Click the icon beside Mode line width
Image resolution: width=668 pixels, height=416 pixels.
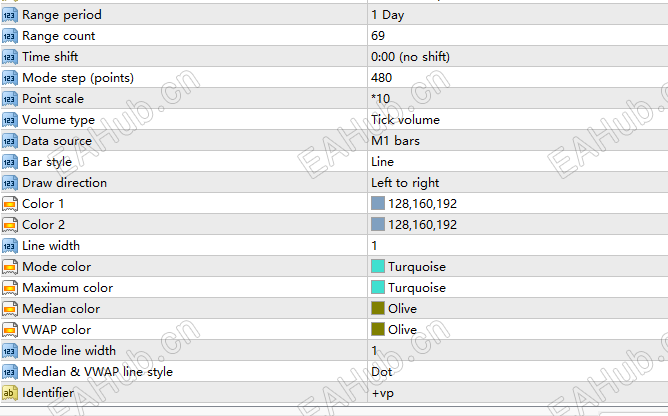pos(10,351)
